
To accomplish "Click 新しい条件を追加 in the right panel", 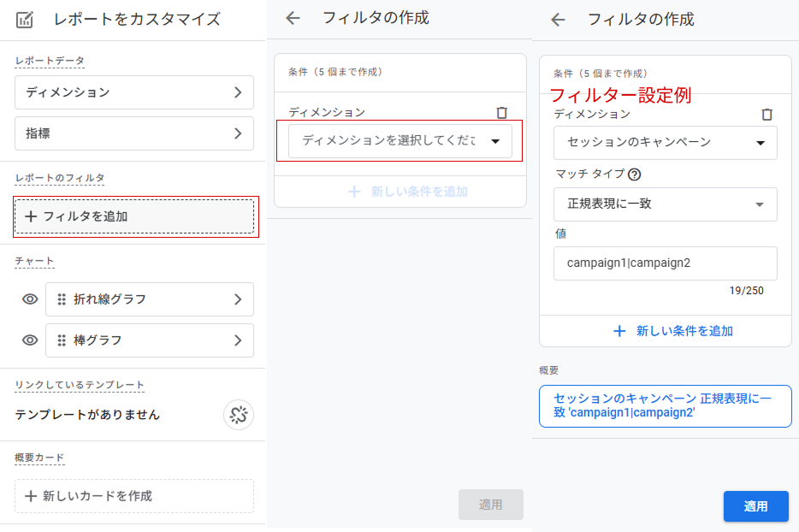I will point(672,331).
